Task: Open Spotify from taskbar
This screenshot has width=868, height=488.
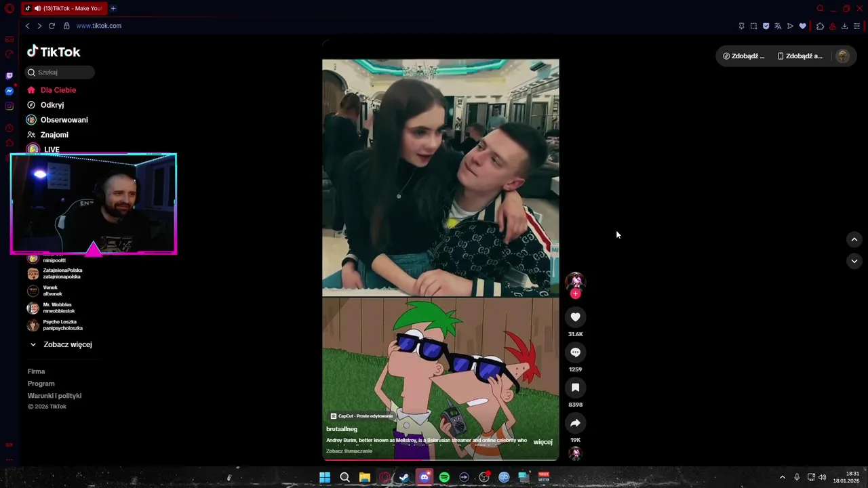Action: [444, 477]
